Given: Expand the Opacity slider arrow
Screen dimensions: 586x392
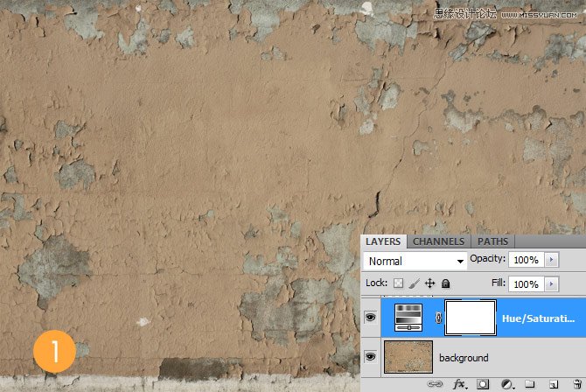Looking at the screenshot, I should click(x=551, y=261).
